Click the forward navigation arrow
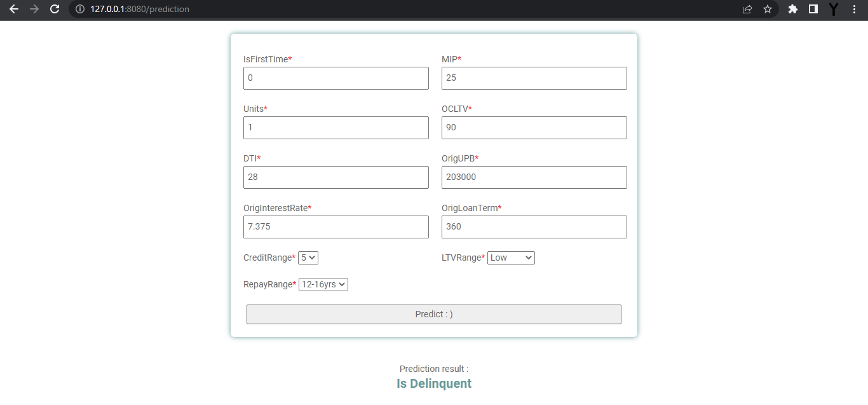The height and width of the screenshot is (405, 868). [34, 9]
